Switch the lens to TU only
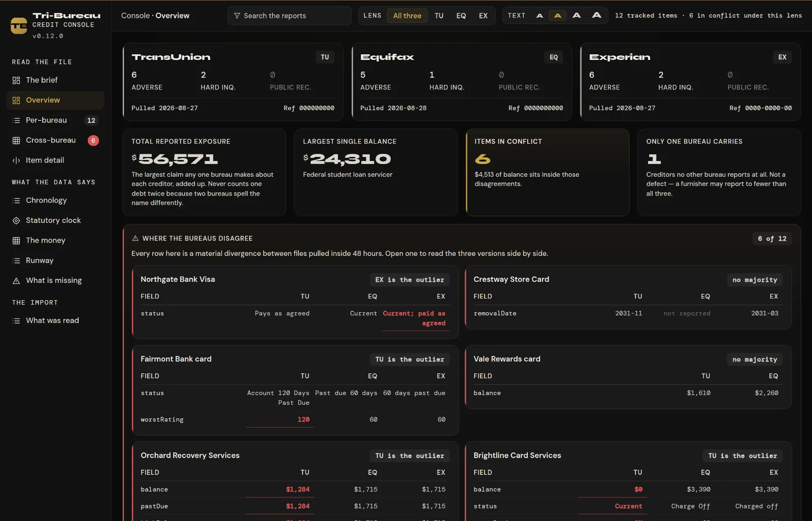The height and width of the screenshot is (521, 812). point(439,16)
